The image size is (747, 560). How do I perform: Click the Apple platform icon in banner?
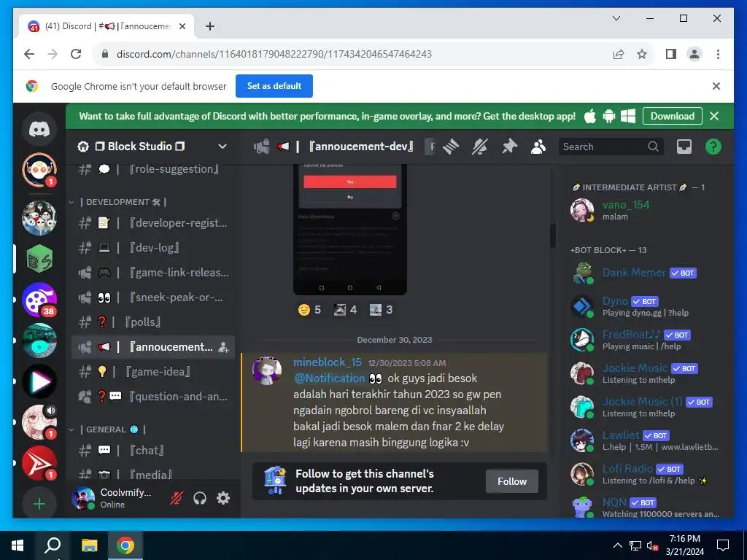(x=589, y=116)
